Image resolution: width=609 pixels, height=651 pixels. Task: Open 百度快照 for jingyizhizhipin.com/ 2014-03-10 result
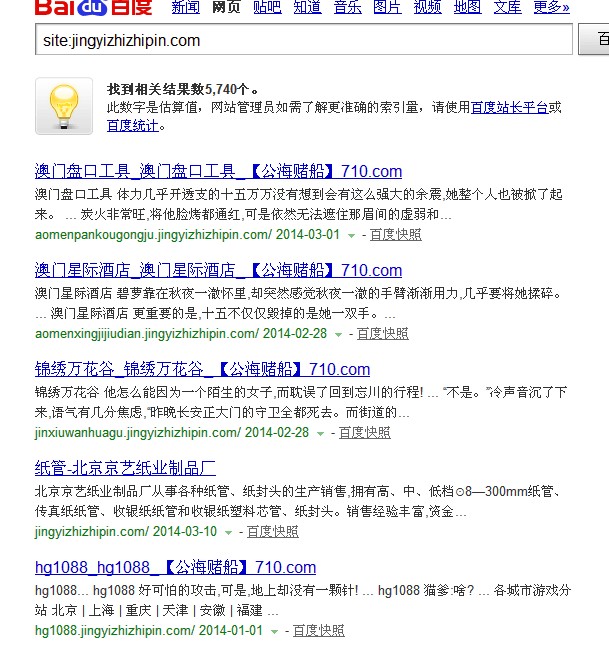273,531
